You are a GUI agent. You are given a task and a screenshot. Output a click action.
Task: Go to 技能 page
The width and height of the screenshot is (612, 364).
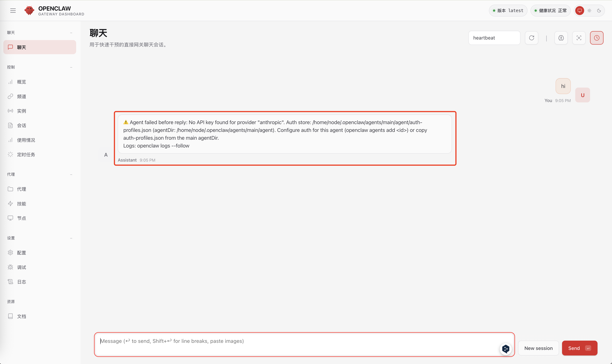coord(21,204)
